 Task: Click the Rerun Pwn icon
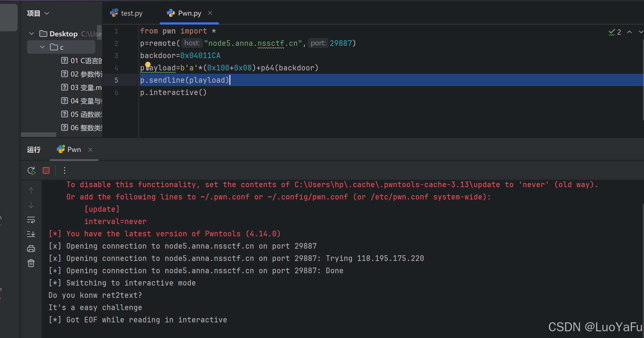pyautogui.click(x=31, y=170)
